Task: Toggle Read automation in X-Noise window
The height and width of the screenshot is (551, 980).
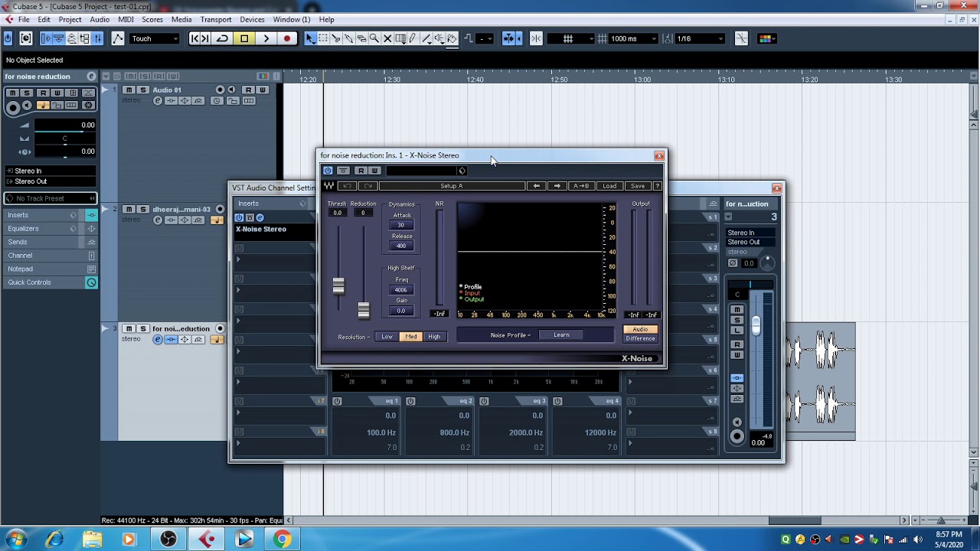Action: coord(361,171)
